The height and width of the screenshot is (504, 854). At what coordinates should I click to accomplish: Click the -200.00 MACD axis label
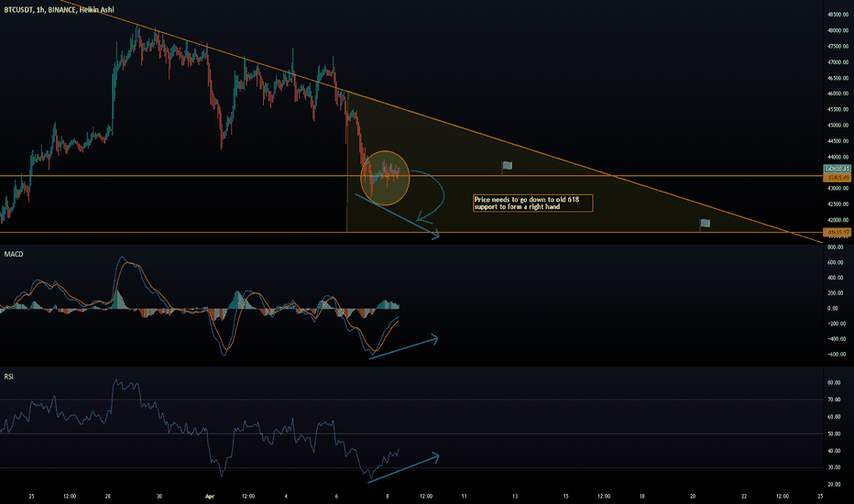click(x=837, y=323)
